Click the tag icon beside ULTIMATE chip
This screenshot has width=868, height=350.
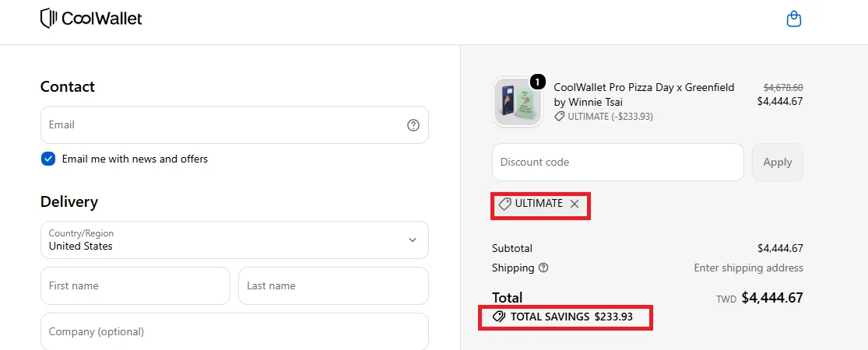click(x=504, y=204)
